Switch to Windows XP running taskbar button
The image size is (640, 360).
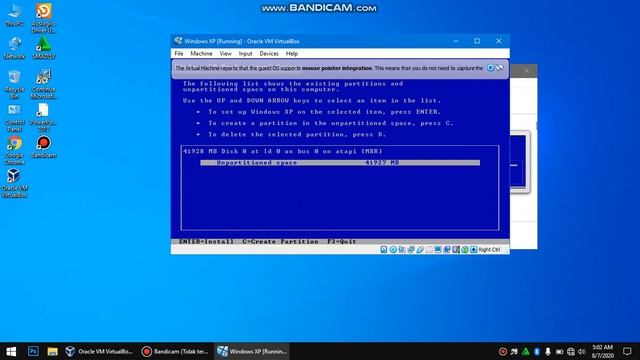[x=252, y=351]
